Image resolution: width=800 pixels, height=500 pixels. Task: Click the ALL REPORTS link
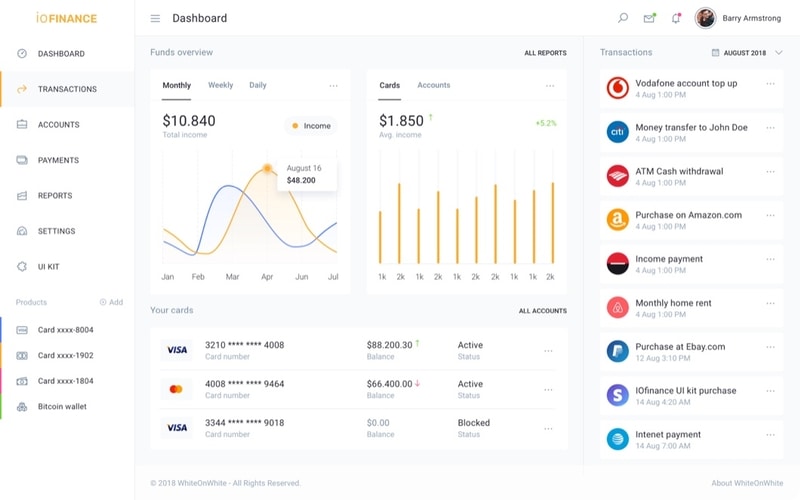pos(545,53)
